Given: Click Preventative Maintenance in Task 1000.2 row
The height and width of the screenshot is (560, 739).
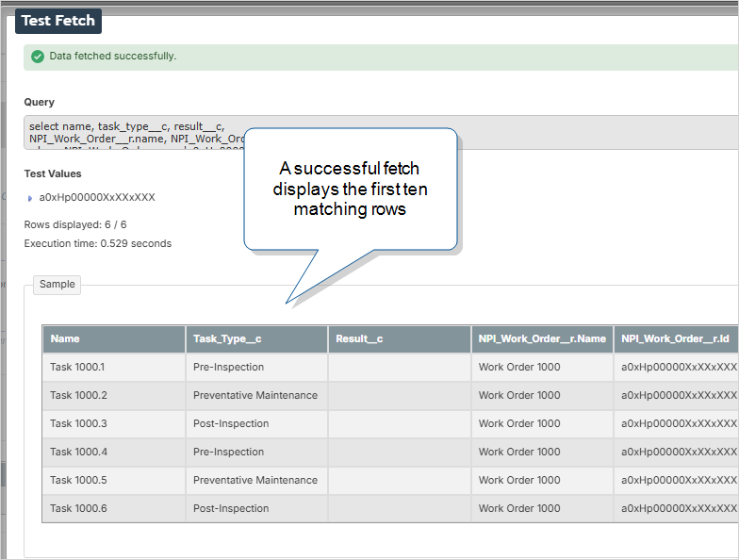Looking at the screenshot, I should tap(255, 396).
